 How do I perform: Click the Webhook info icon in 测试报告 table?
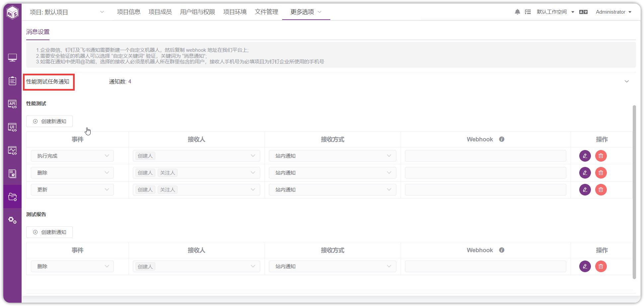pyautogui.click(x=502, y=250)
